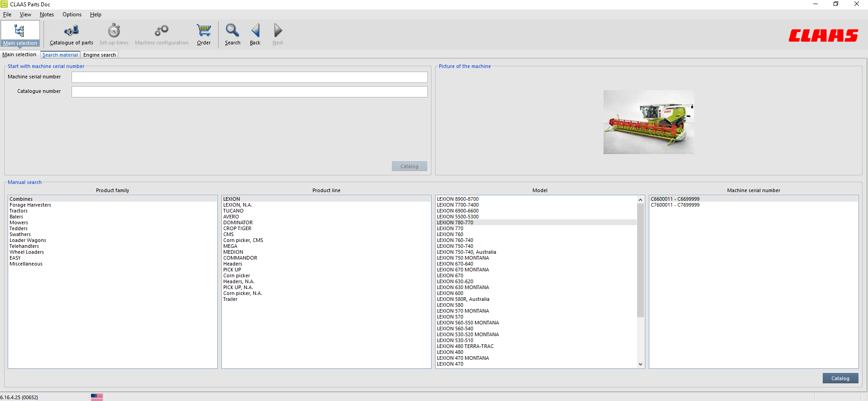Select the Main selection tab

click(19, 54)
